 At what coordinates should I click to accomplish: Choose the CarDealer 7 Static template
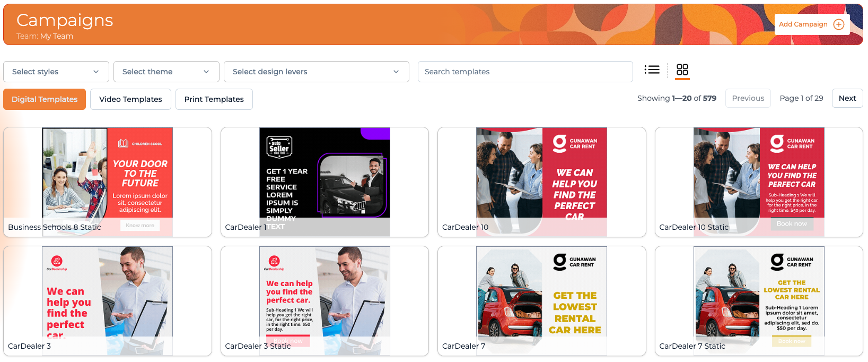point(759,301)
